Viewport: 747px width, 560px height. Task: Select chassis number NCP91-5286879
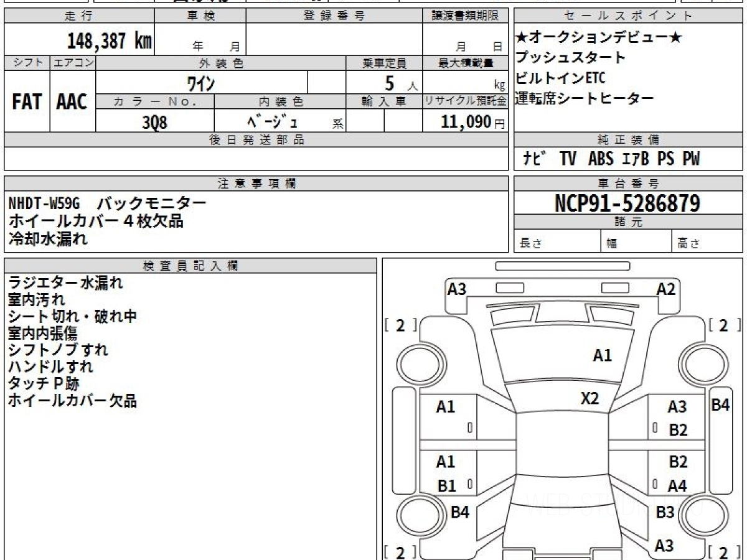point(627,203)
